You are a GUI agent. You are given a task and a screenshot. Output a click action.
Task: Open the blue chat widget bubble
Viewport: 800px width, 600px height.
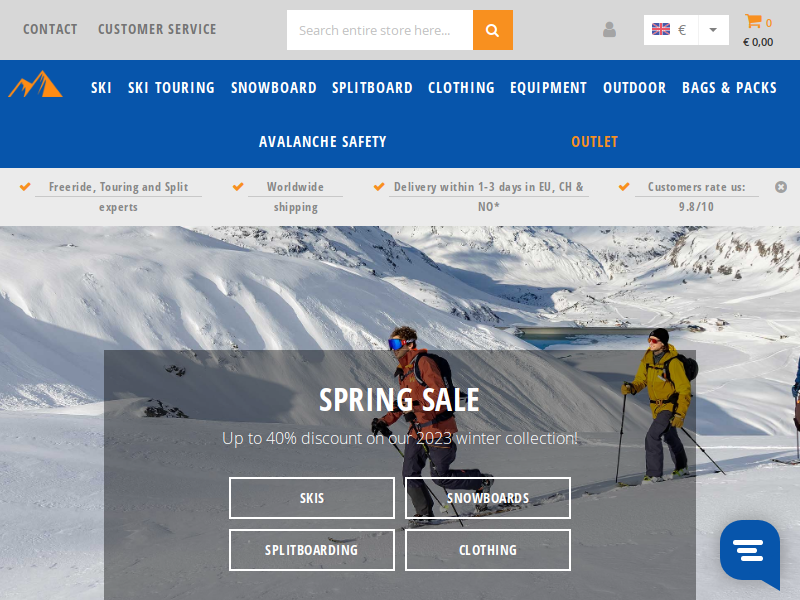[x=749, y=553]
